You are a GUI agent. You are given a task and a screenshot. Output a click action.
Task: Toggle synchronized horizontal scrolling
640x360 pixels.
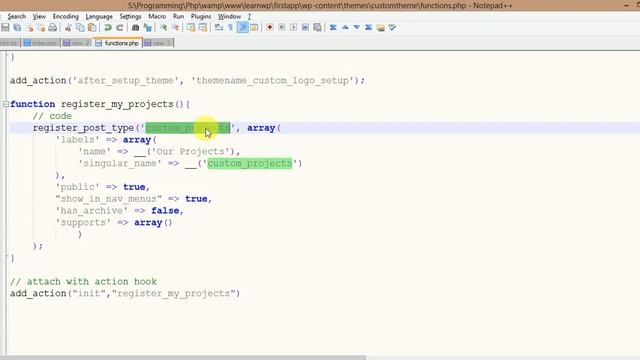pos(203,27)
